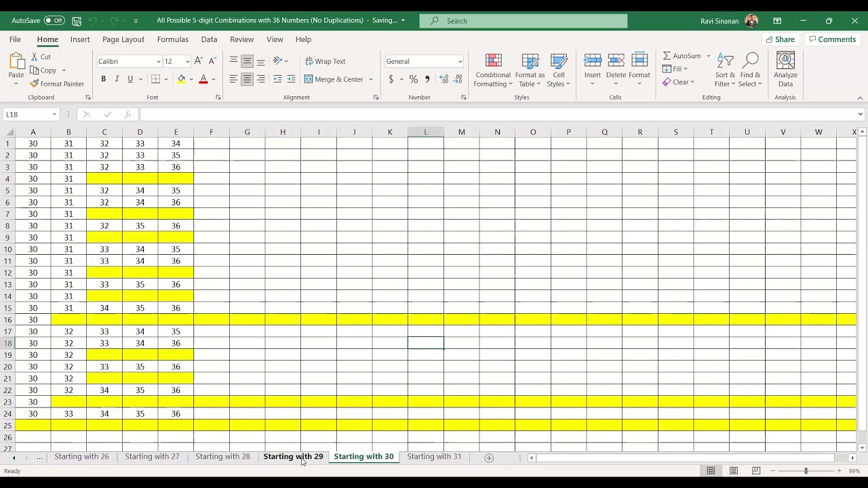The image size is (868, 488).
Task: Click the Share button
Action: (x=781, y=39)
